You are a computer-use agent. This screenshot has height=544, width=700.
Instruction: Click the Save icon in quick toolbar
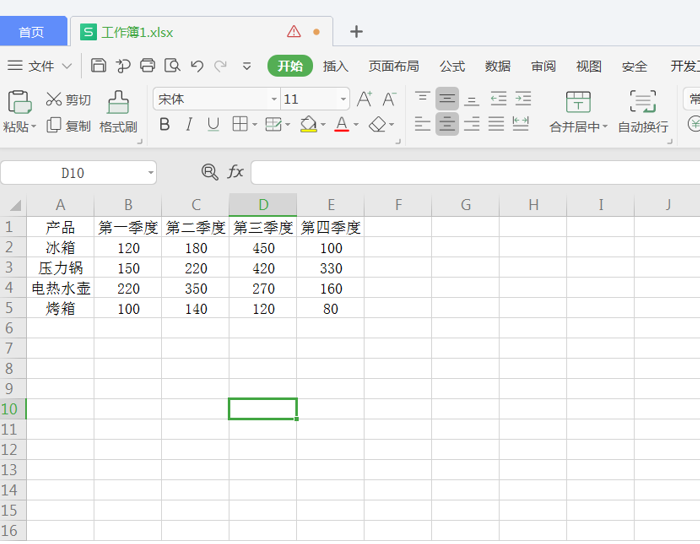[x=98, y=66]
